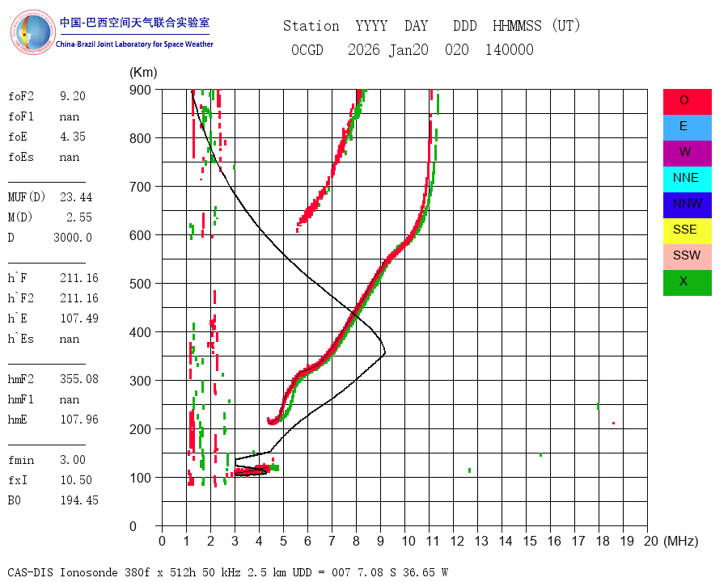Click the 20 tick on frequency axis
This screenshot has width=728, height=582.
click(x=651, y=541)
